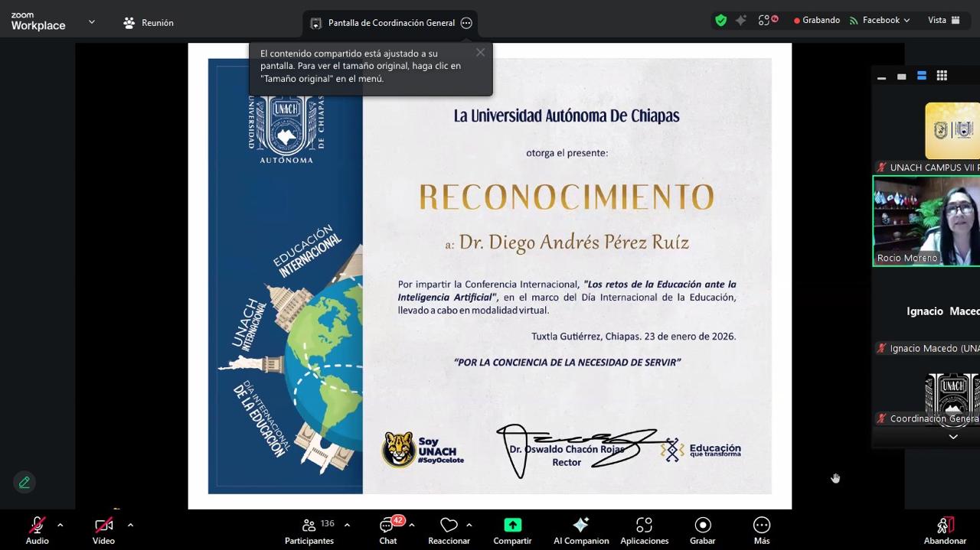Expand audio options arrow next to Audio

[x=60, y=525]
